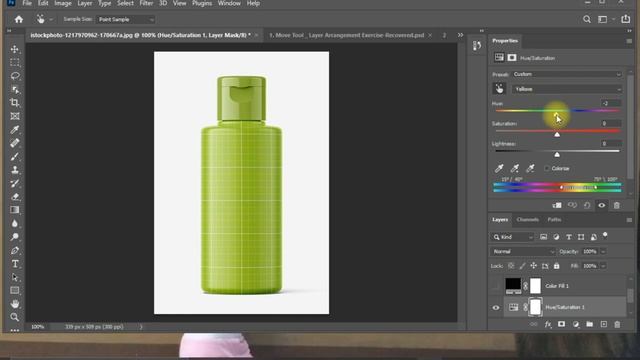Toggle layer filtering switch on
640x360 pixels.
[605, 236]
